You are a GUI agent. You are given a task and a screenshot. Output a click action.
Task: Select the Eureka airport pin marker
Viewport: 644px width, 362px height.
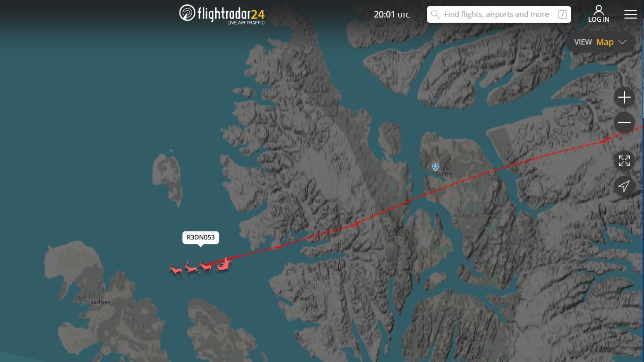pyautogui.click(x=435, y=167)
